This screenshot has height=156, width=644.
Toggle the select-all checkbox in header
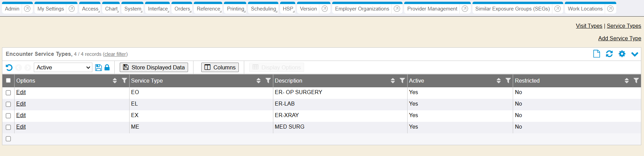click(x=8, y=81)
